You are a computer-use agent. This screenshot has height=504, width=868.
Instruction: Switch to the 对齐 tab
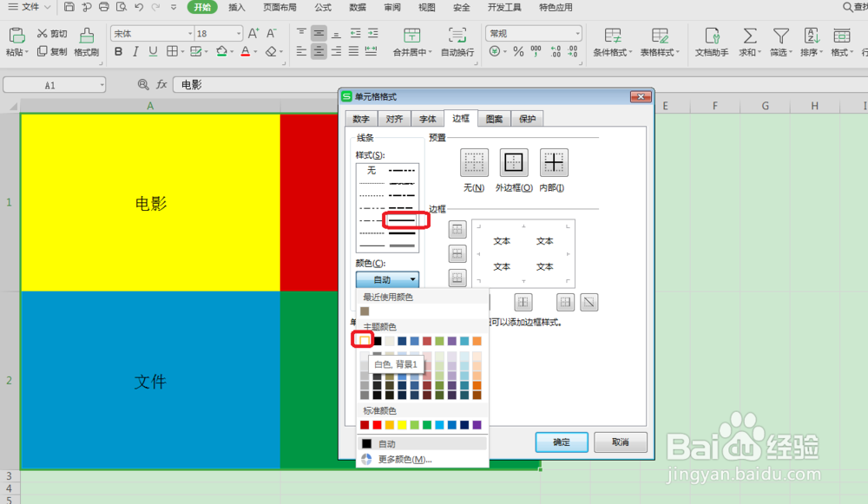click(394, 119)
